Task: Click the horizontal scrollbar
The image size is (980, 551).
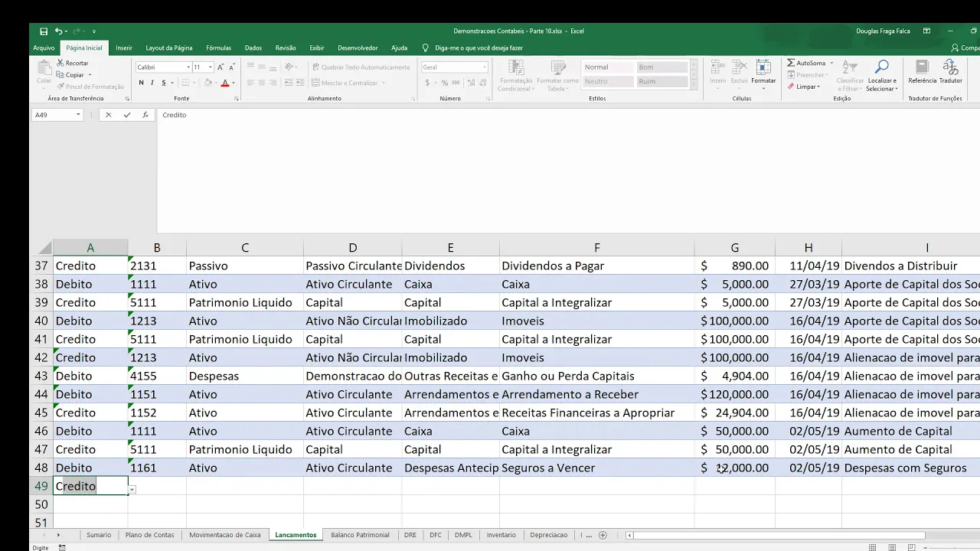Action: [777, 535]
